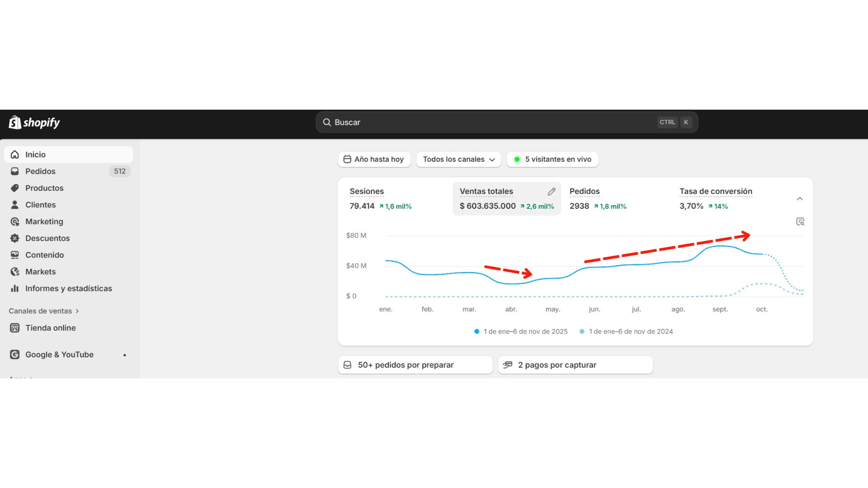Click the Tienda online store icon

pos(15,328)
